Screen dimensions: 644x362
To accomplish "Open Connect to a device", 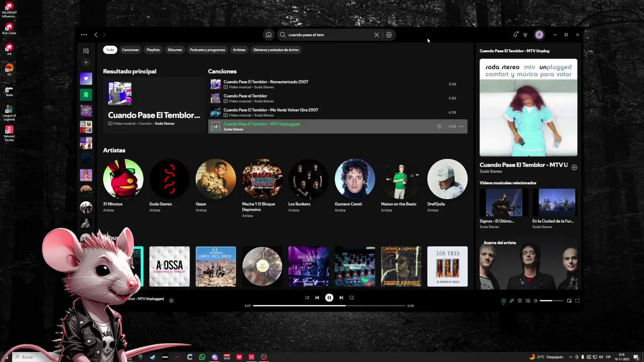I will tap(528, 301).
